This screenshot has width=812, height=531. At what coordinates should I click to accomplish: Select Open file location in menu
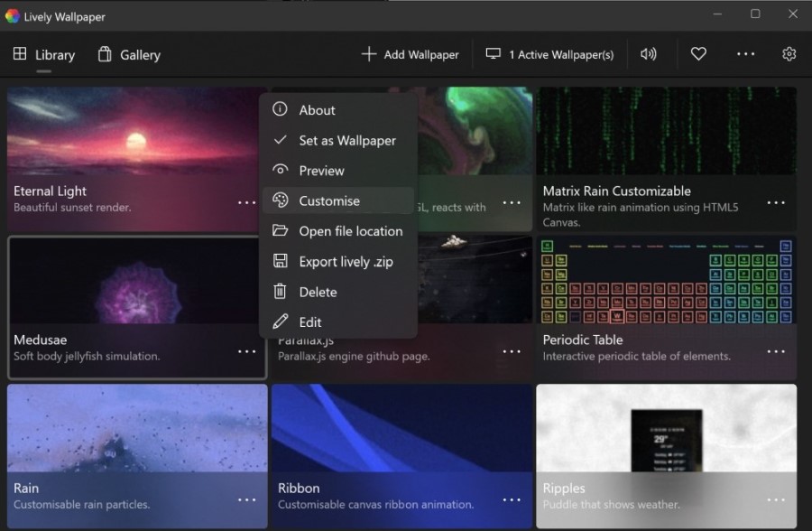point(350,231)
